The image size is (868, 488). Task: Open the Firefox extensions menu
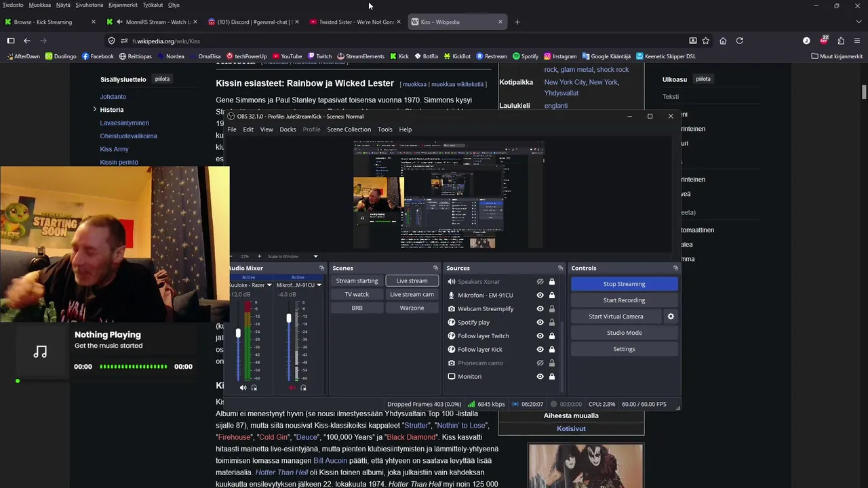tap(841, 41)
